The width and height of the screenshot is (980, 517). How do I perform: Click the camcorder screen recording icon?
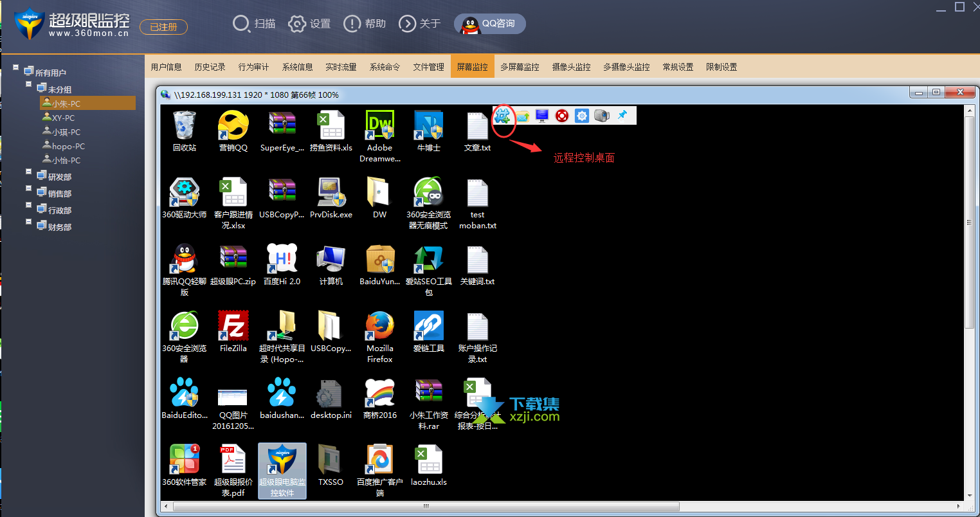pos(602,116)
